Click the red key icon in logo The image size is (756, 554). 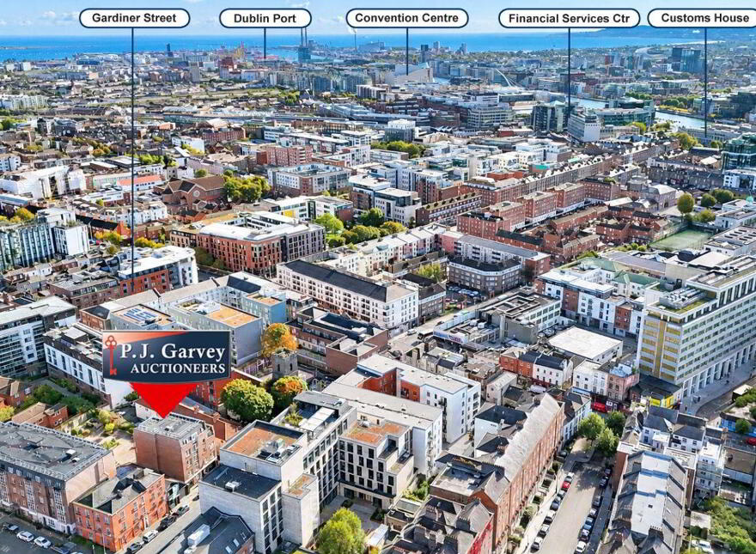pos(111,355)
